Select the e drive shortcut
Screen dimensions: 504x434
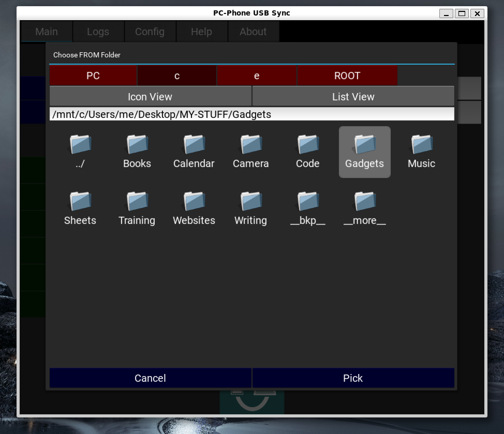pos(256,76)
